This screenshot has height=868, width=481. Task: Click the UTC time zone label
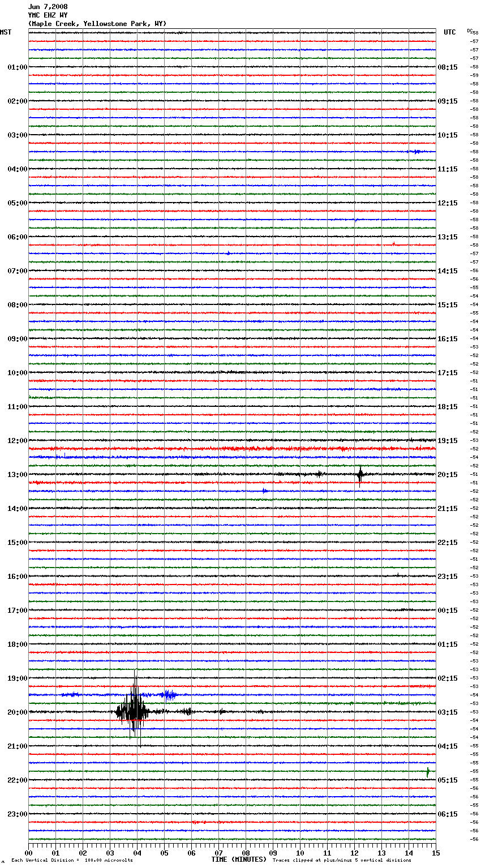[x=450, y=32]
